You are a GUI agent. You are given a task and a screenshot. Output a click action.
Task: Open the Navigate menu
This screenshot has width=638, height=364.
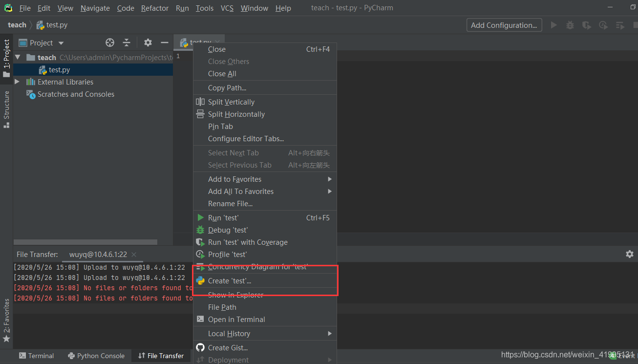click(95, 8)
